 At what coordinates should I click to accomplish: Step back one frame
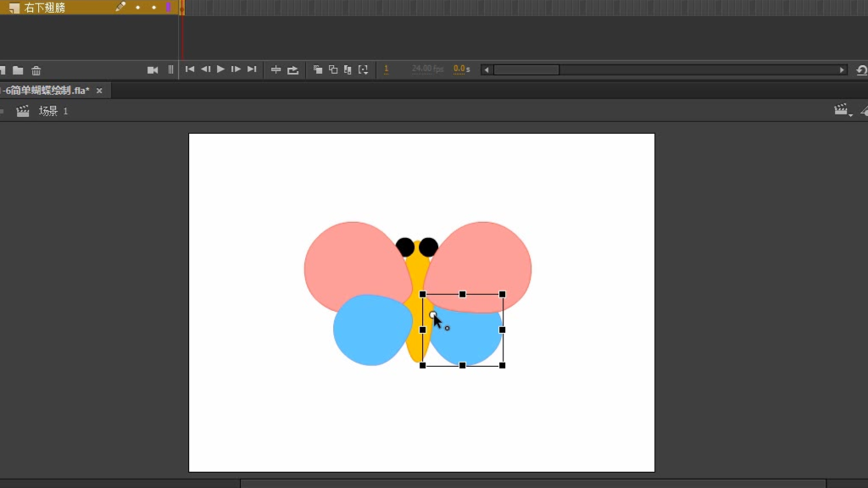[x=205, y=69]
